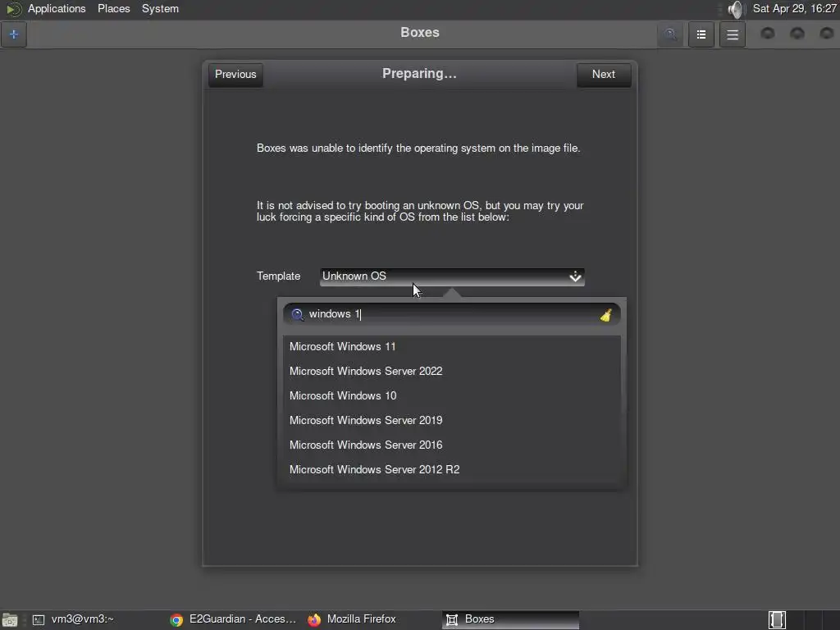
Task: Click the show desktop icon in bottom panel
Action: tap(10, 620)
